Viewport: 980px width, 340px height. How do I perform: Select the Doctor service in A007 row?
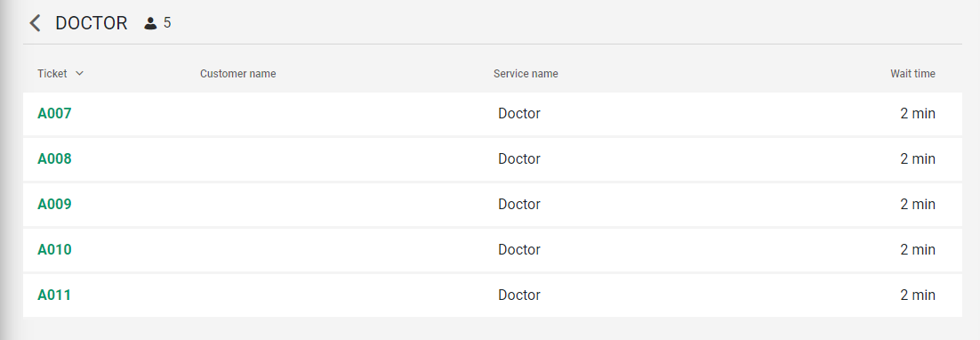pyautogui.click(x=519, y=113)
